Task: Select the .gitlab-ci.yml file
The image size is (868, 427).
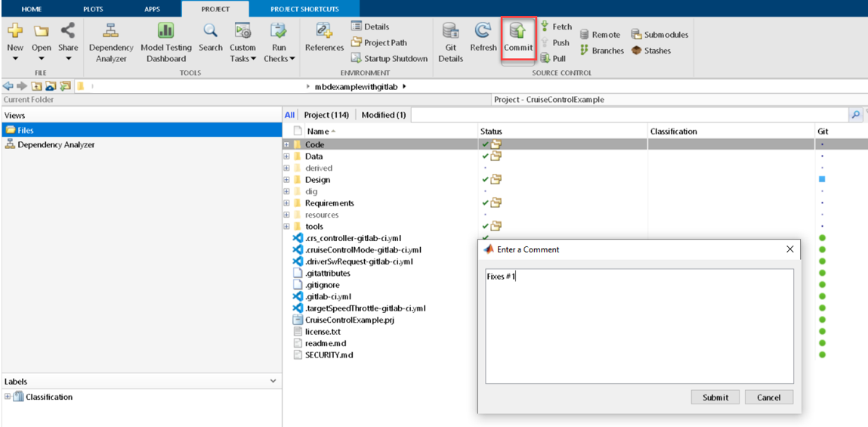Action: click(x=327, y=296)
